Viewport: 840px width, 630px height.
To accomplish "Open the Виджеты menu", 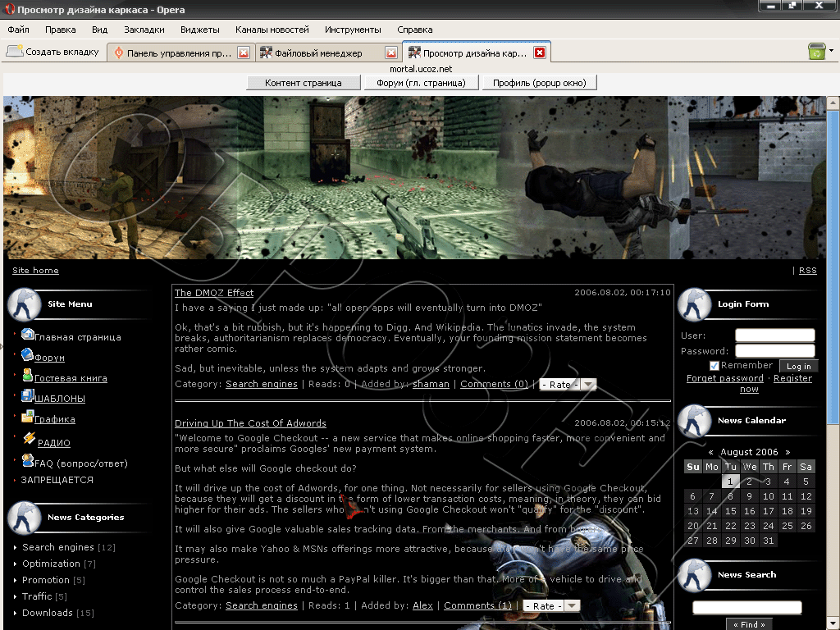I will (200, 30).
